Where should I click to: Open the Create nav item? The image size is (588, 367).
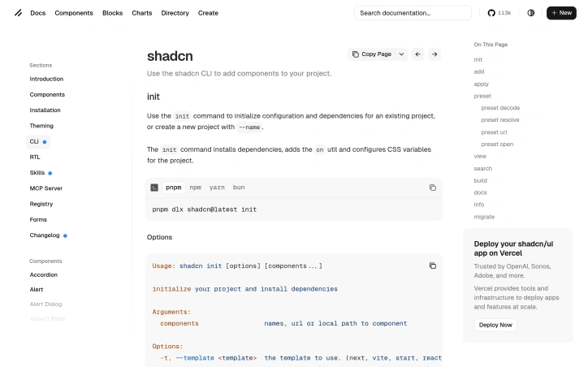[x=208, y=13]
